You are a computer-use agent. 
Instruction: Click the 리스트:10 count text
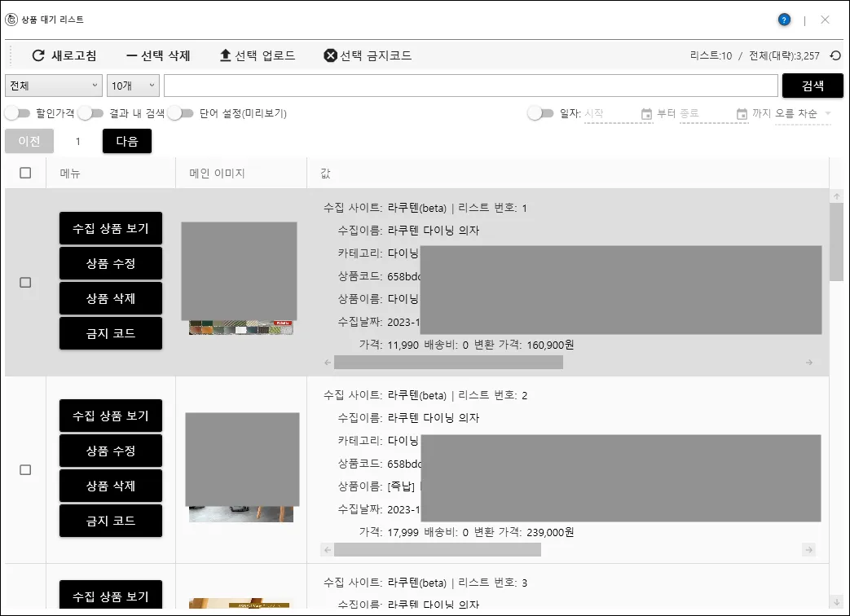pos(711,55)
